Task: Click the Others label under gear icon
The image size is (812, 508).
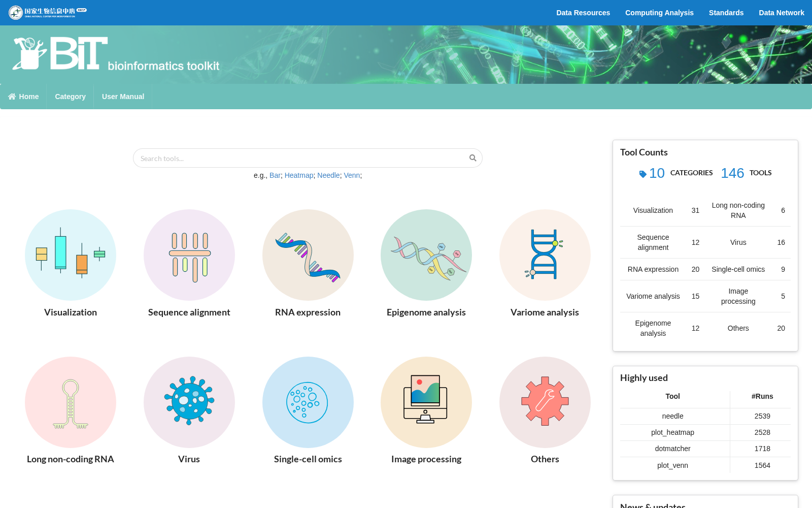Action: (x=545, y=459)
